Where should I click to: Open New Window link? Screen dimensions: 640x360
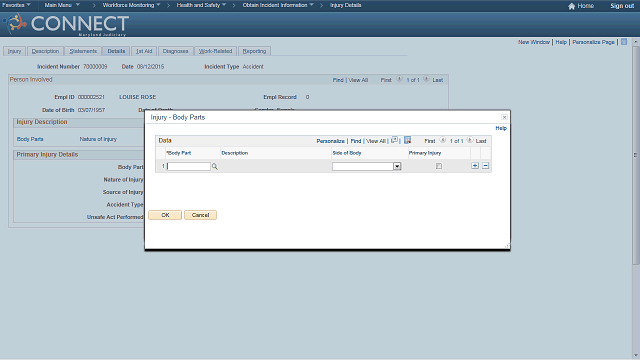534,42
